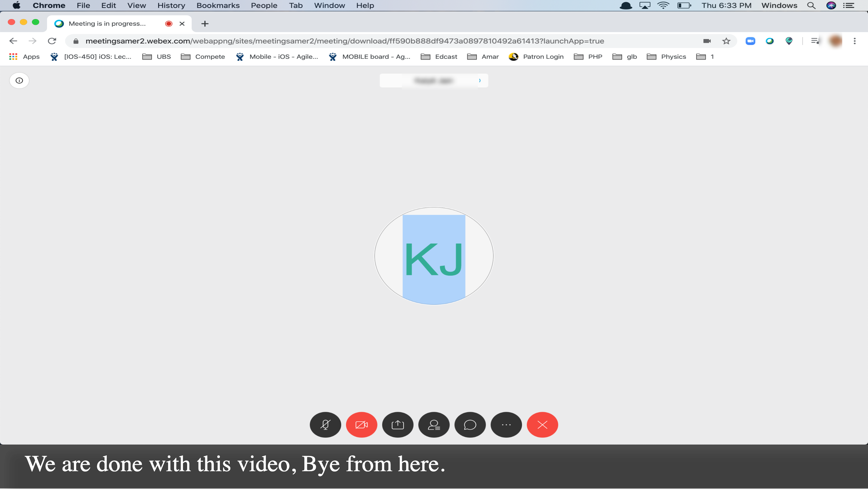
Task: Open the Zoom extension icon
Action: pos(750,41)
